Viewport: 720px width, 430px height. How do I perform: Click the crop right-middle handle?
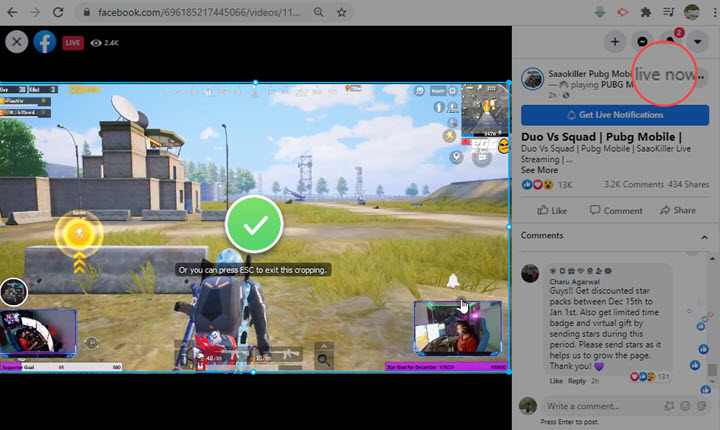click(509, 226)
